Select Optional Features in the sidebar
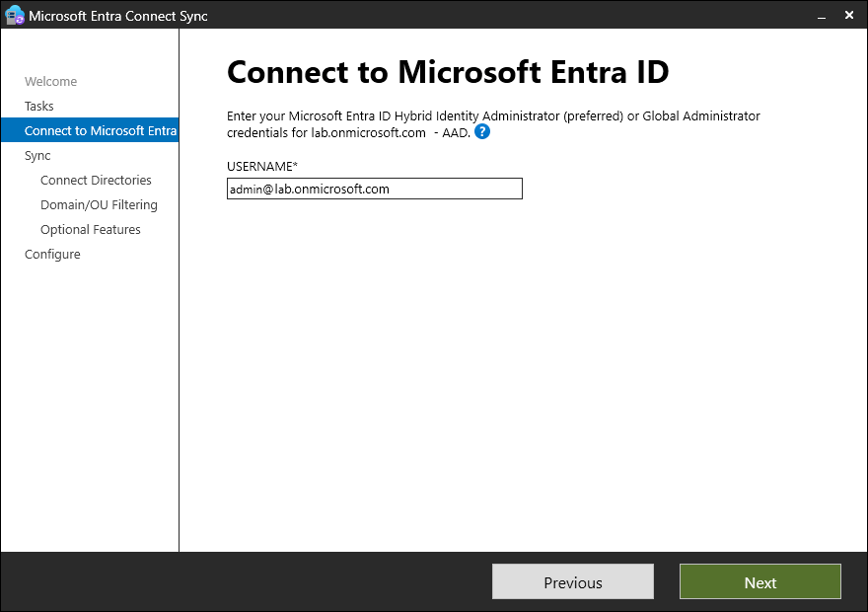This screenshot has height=612, width=868. click(x=91, y=230)
